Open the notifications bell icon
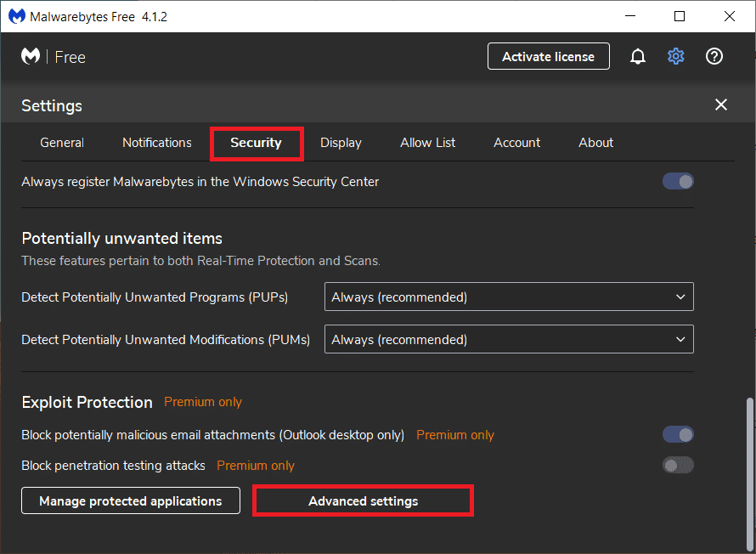Viewport: 756px width, 554px height. pyautogui.click(x=638, y=57)
